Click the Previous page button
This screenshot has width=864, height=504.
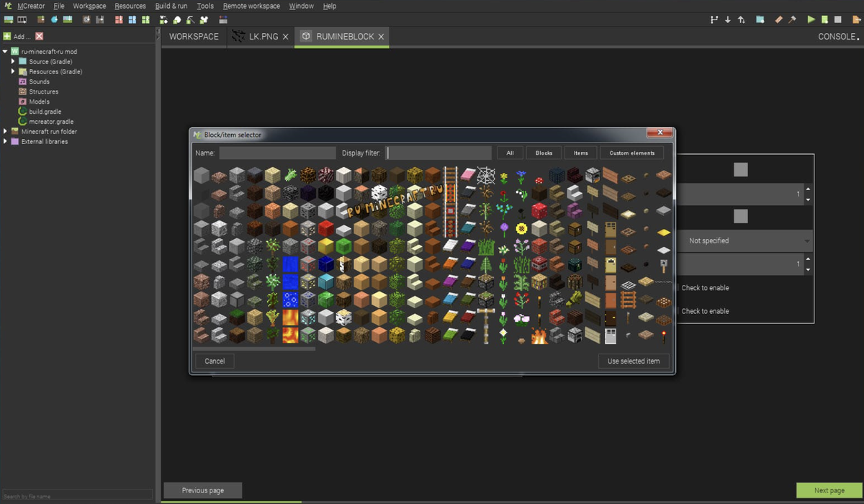pyautogui.click(x=203, y=490)
